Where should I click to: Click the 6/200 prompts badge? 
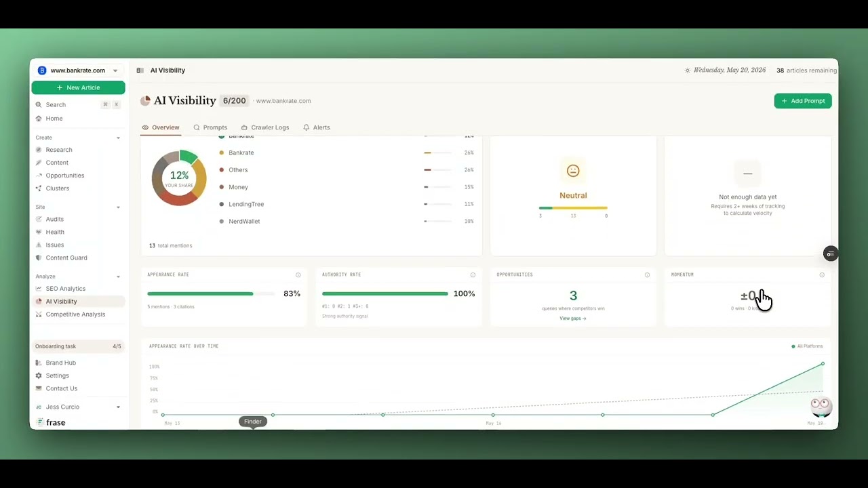pos(235,101)
